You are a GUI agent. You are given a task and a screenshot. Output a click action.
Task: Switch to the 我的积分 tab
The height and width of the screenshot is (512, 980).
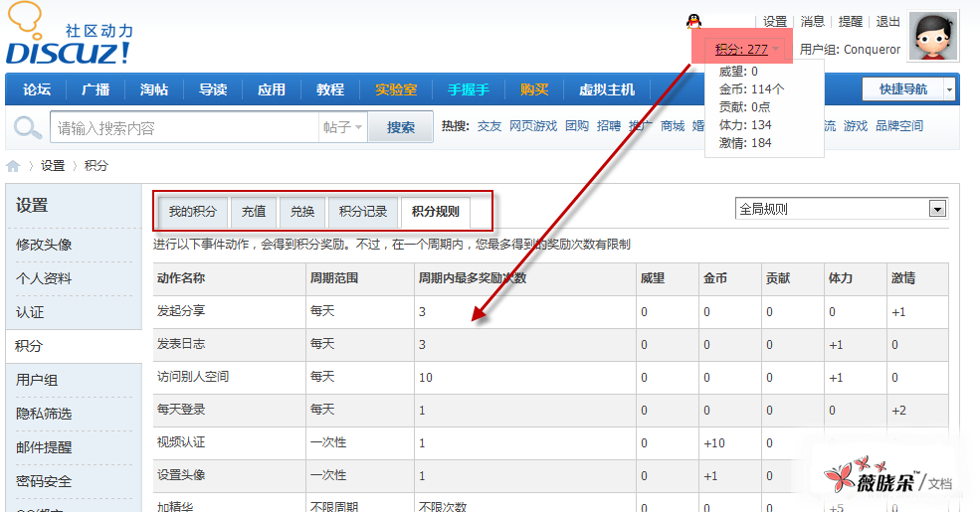(x=192, y=212)
